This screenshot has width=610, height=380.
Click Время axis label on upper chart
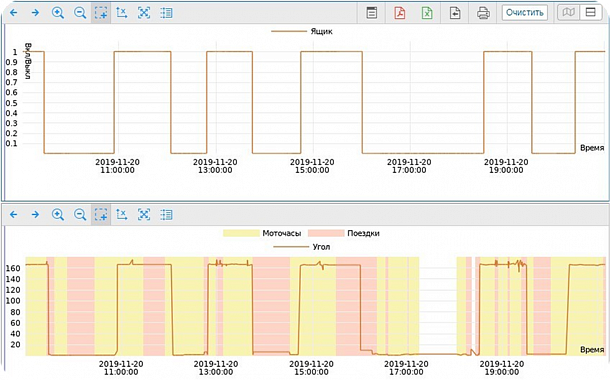pos(592,148)
